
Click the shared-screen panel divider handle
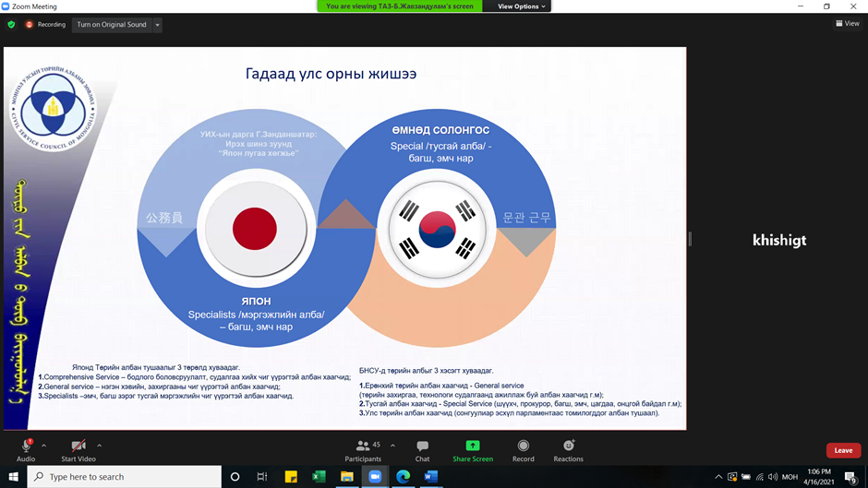tap(690, 239)
